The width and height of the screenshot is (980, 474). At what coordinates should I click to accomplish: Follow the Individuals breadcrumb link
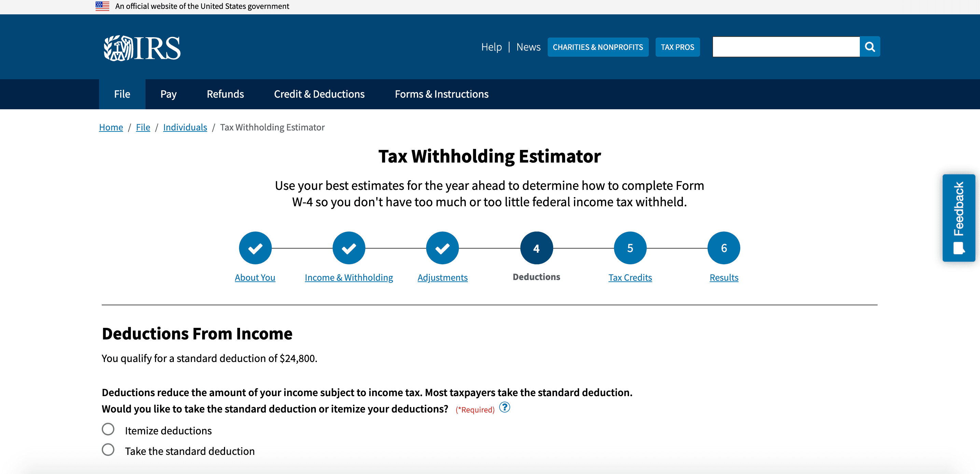[x=185, y=127]
